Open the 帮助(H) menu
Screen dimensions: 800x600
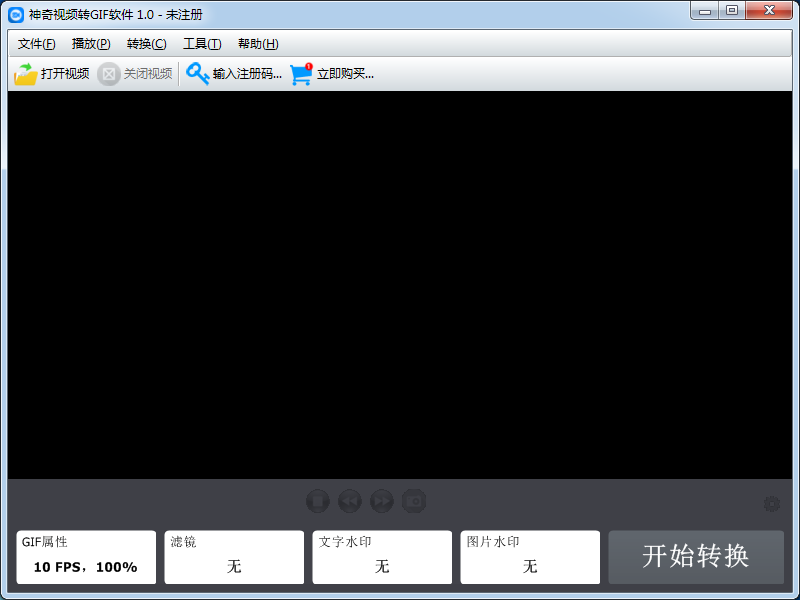point(256,43)
